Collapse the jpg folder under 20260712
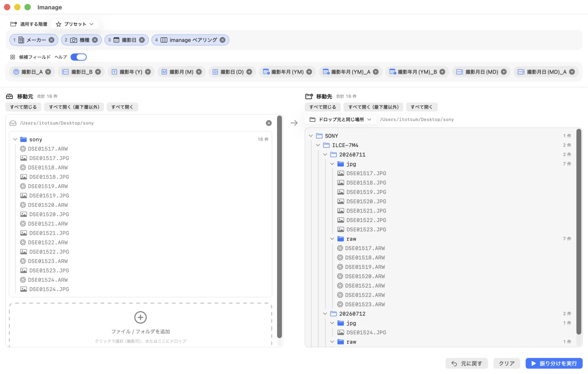Image resolution: width=588 pixels, height=374 pixels. pyautogui.click(x=332, y=323)
